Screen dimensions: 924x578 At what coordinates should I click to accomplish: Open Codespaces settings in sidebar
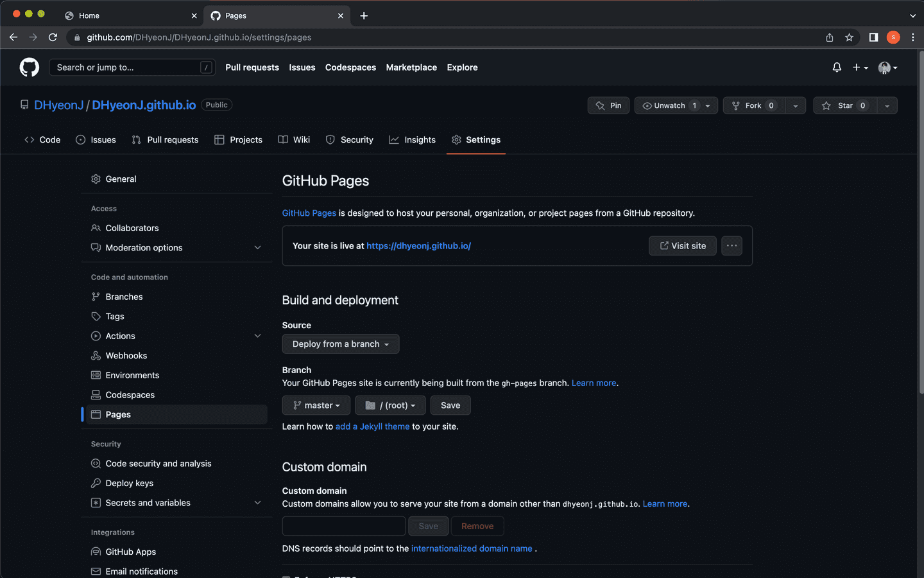point(175,395)
